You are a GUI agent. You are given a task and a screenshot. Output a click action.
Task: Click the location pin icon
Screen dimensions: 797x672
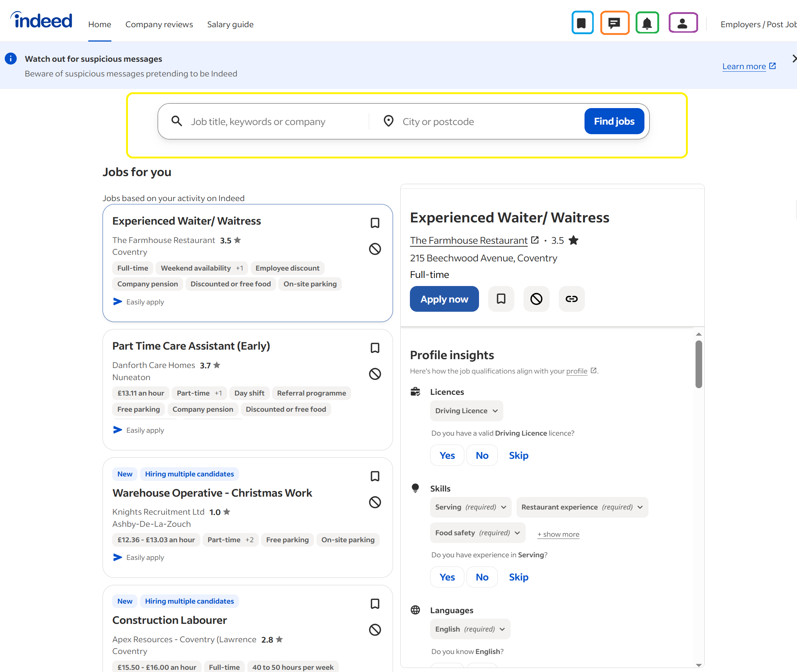click(388, 121)
